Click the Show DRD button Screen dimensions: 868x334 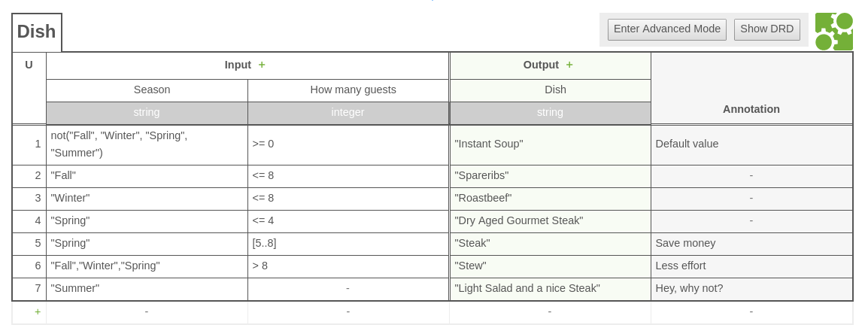[766, 29]
